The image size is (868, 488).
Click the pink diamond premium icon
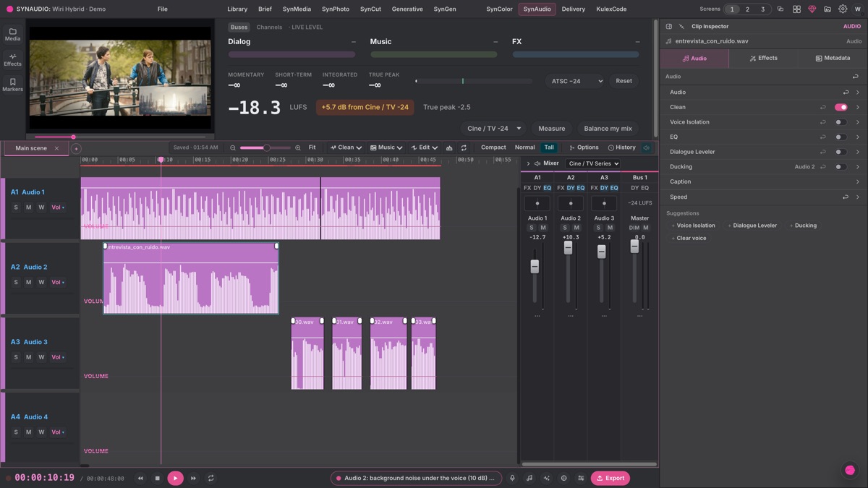point(812,9)
